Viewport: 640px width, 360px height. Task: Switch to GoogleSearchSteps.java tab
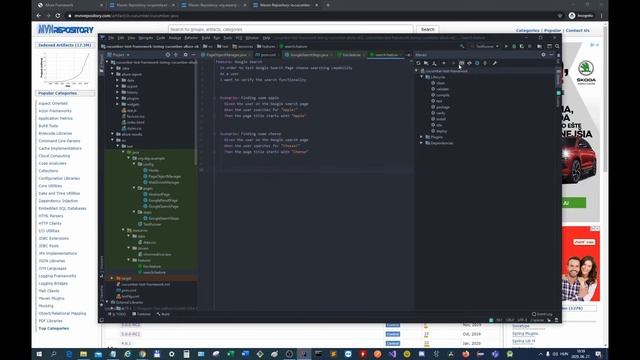tap(308, 55)
